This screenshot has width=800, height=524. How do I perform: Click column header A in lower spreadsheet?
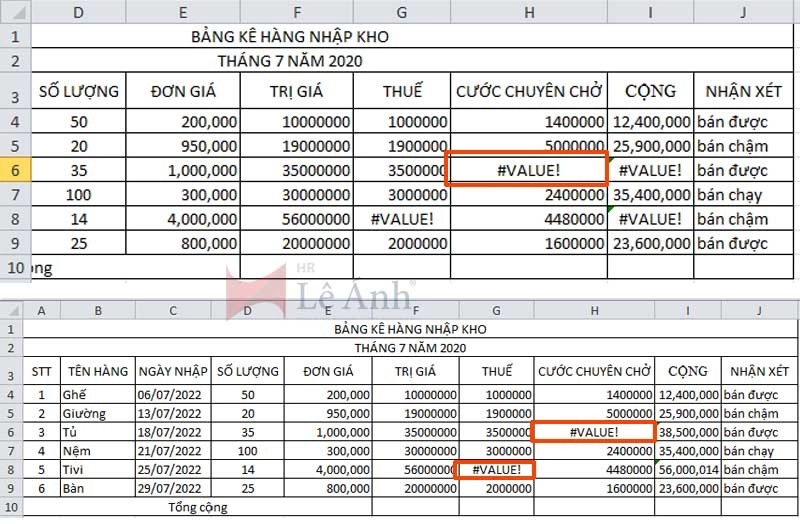(x=41, y=311)
